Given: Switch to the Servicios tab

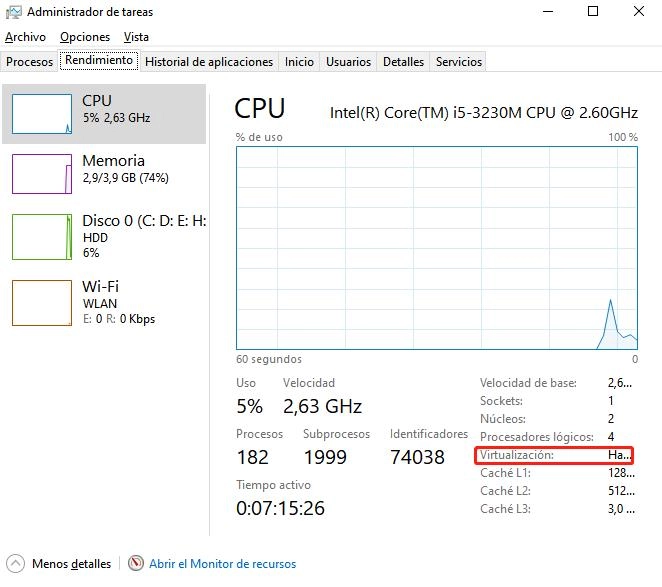Looking at the screenshot, I should 459,62.
